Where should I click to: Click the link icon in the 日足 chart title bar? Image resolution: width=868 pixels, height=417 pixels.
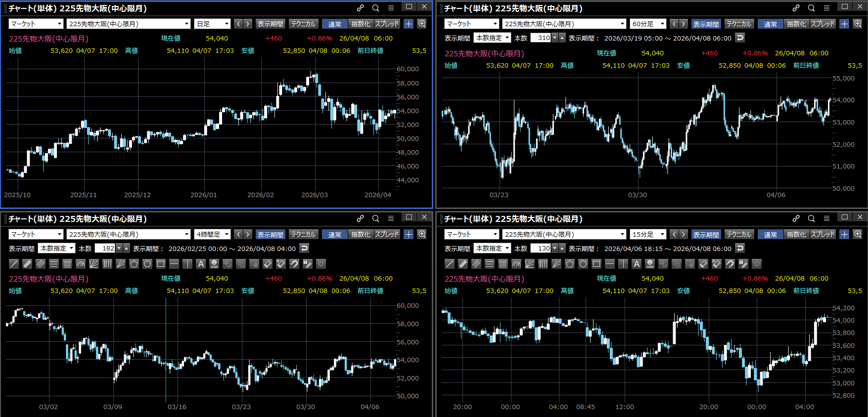pos(361,8)
